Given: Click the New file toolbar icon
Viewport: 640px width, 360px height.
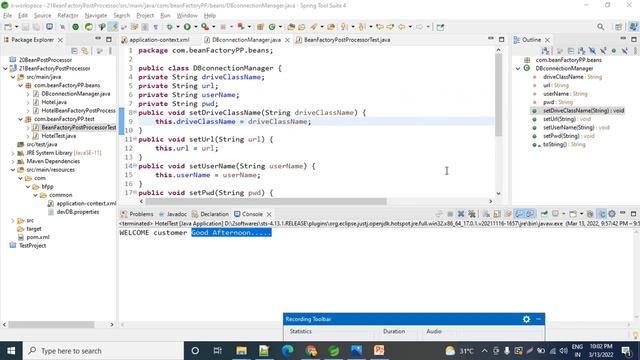Looking at the screenshot, I should point(8,27).
